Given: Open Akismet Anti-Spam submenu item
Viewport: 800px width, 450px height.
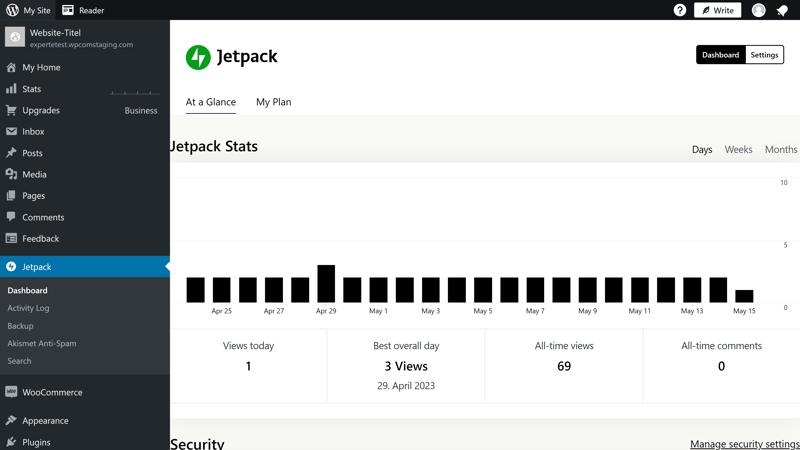Looking at the screenshot, I should click(42, 343).
